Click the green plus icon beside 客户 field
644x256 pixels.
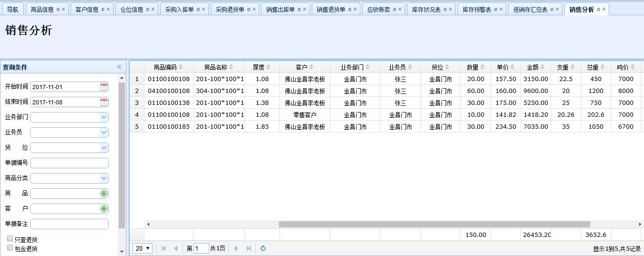[x=104, y=209]
